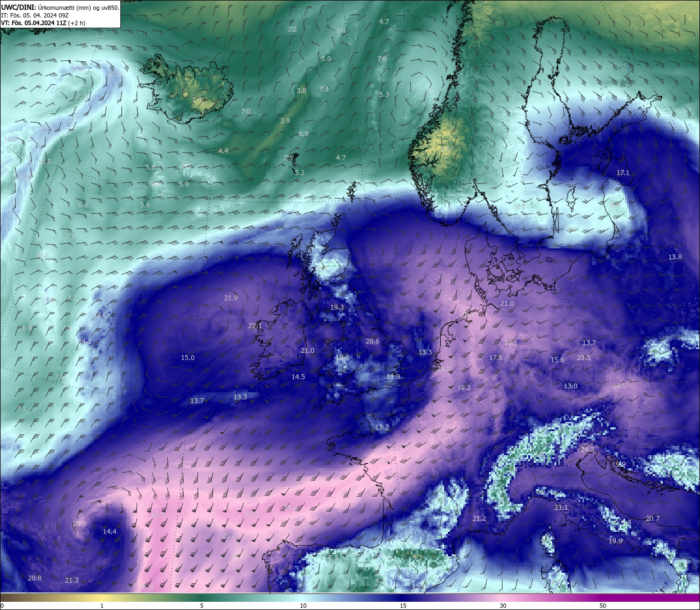The height and width of the screenshot is (610, 700).
Task: Click the UWC/DINI title text
Action: pyautogui.click(x=19, y=7)
